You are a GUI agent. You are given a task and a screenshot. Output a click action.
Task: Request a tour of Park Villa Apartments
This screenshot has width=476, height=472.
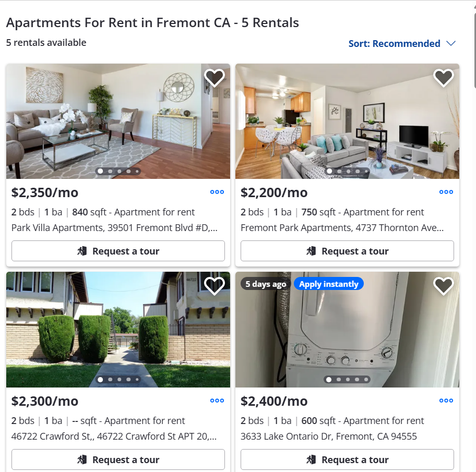pos(118,251)
